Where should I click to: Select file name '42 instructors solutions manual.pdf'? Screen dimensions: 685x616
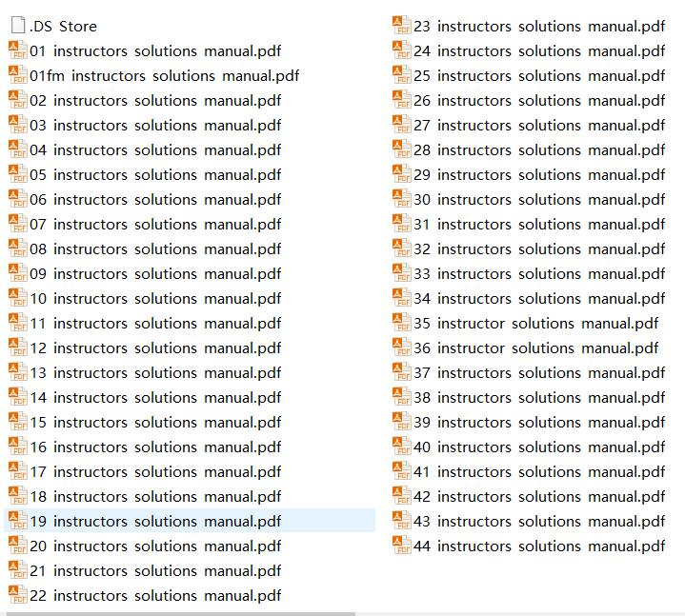click(x=539, y=496)
